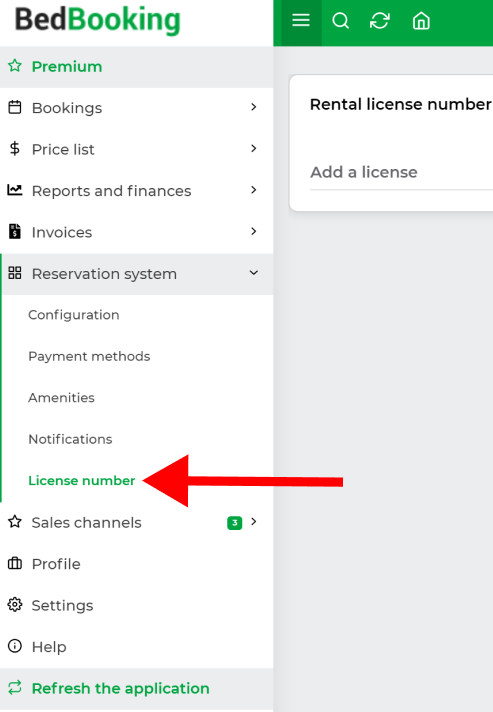Expand the Sales channels chevron
The image size is (493, 712).
tap(254, 521)
